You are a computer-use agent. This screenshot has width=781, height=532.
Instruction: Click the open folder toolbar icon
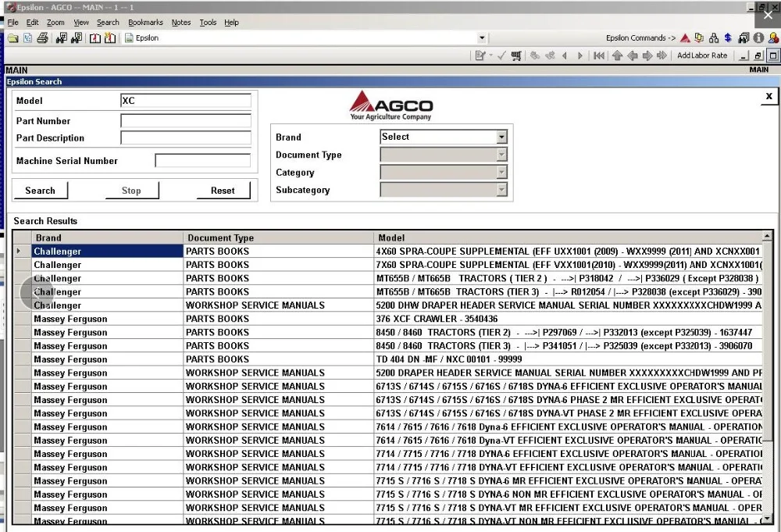pyautogui.click(x=12, y=37)
